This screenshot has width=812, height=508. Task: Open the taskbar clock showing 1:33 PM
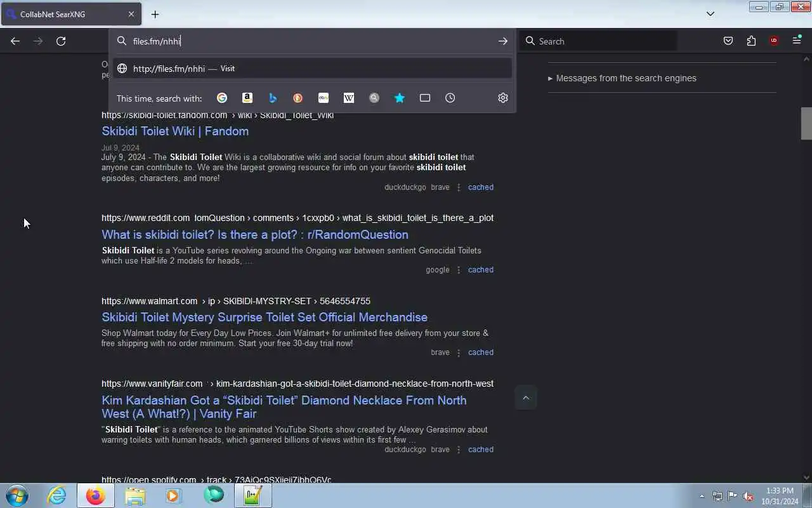point(780,496)
